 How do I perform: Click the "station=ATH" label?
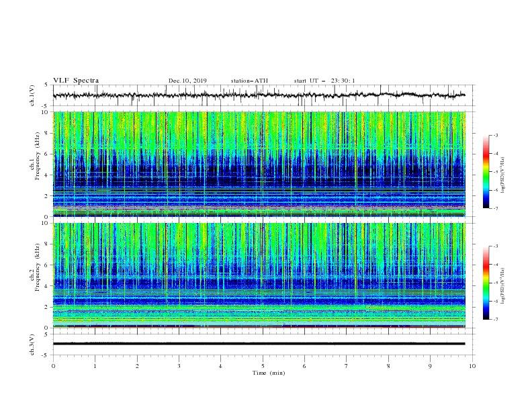pyautogui.click(x=249, y=81)
